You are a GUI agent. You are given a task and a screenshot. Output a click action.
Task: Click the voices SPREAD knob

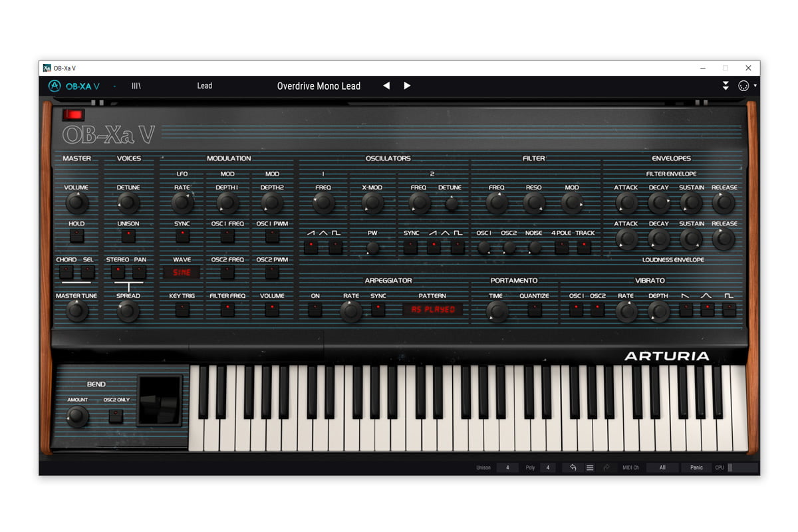(128, 311)
